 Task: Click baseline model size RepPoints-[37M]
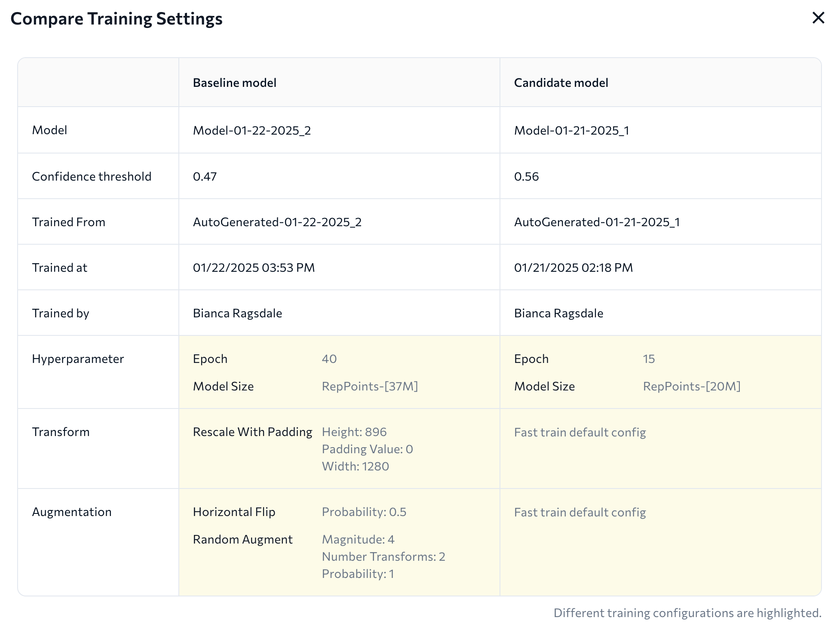pos(370,386)
